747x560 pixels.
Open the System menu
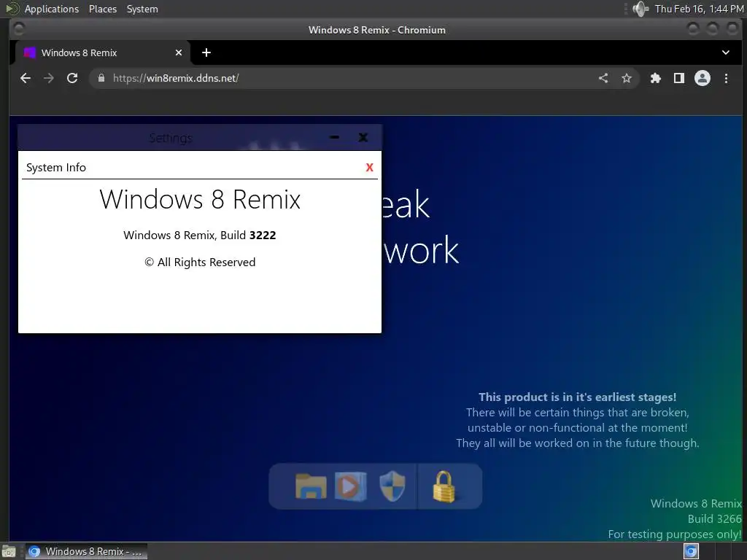tap(142, 9)
